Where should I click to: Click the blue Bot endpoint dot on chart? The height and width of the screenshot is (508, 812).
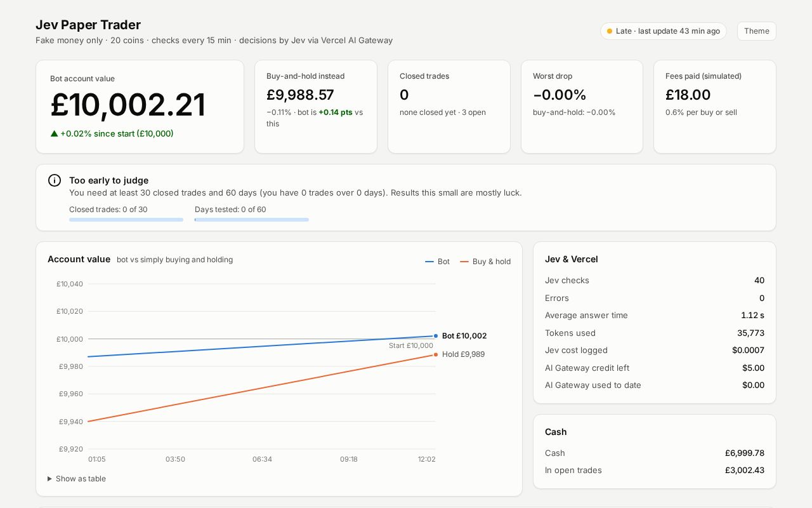[x=436, y=336]
